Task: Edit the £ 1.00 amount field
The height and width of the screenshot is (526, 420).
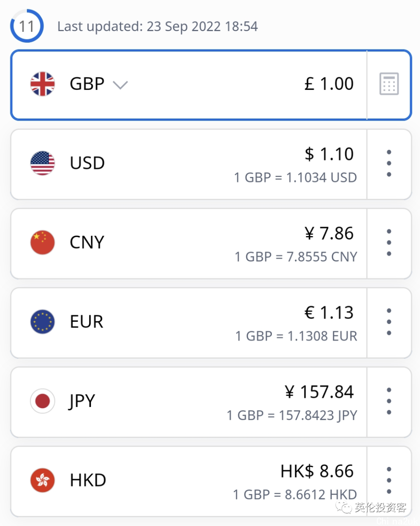Action: pyautogui.click(x=329, y=84)
